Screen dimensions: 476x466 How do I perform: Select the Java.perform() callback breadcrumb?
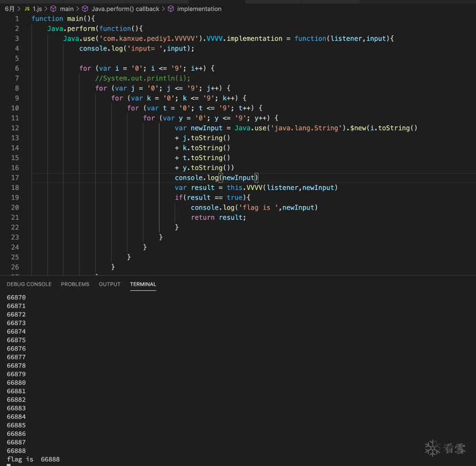pyautogui.click(x=125, y=9)
